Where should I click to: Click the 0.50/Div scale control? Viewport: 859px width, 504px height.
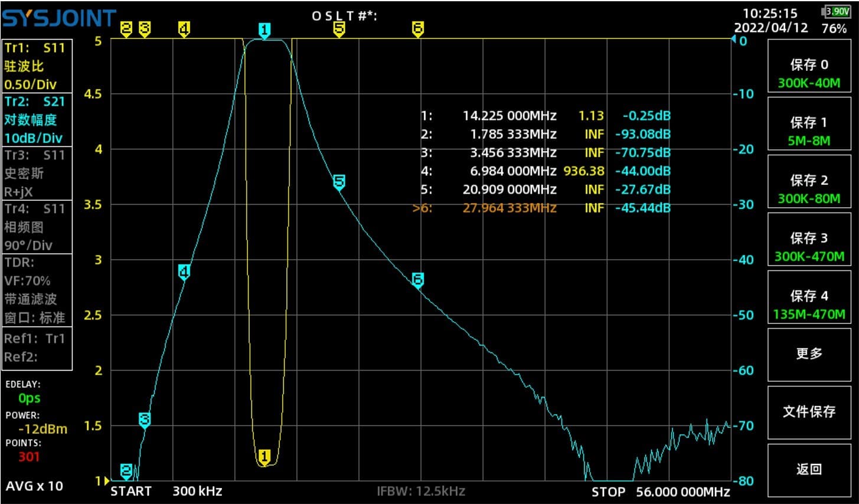click(x=30, y=84)
